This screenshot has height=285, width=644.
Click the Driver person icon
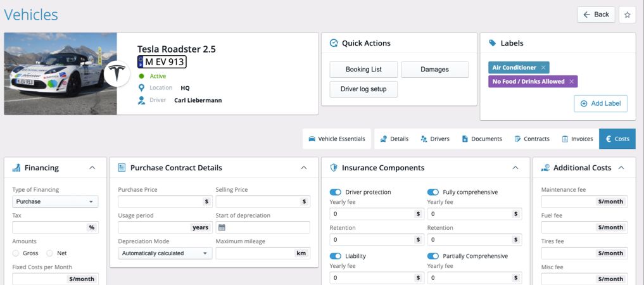click(x=142, y=100)
